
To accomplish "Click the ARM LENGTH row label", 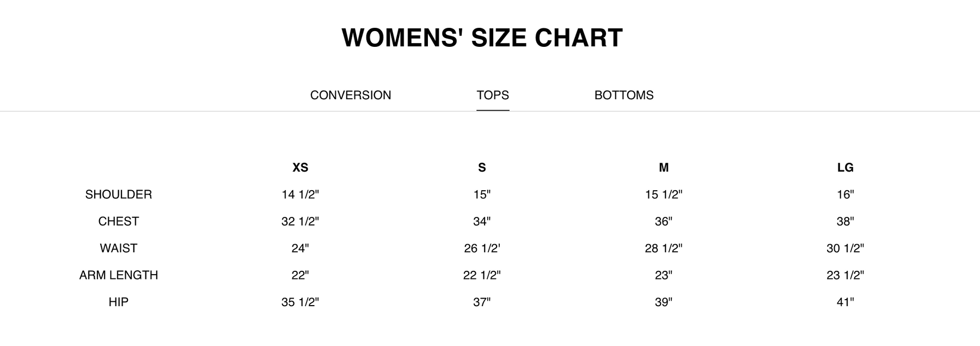I will 119,275.
